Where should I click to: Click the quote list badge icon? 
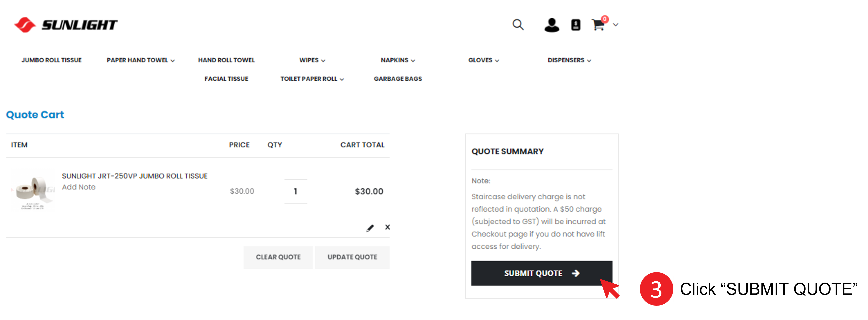pos(575,25)
